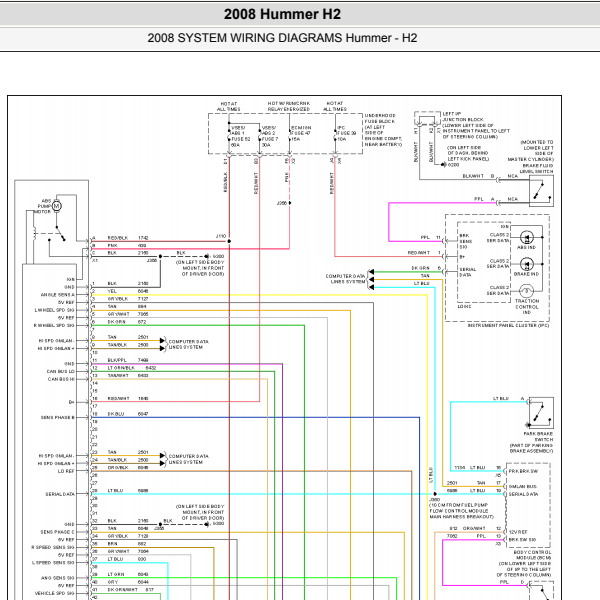Click the 'GMLAN BUS' label in the BCM
This screenshot has width=600, height=600.
(523, 487)
